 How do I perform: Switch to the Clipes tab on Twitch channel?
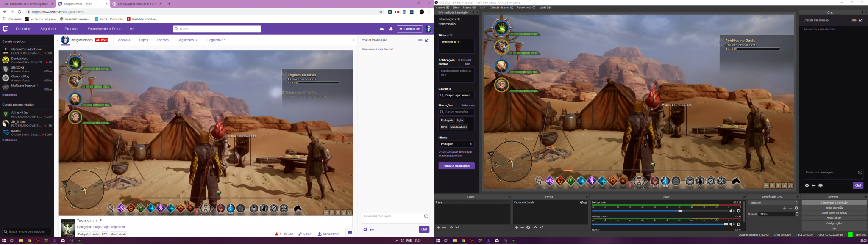coord(144,40)
